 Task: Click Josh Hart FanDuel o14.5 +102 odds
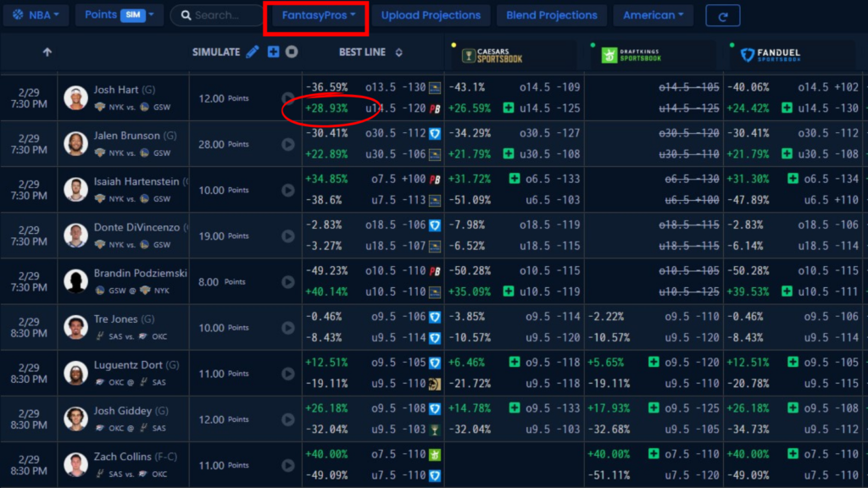point(828,87)
